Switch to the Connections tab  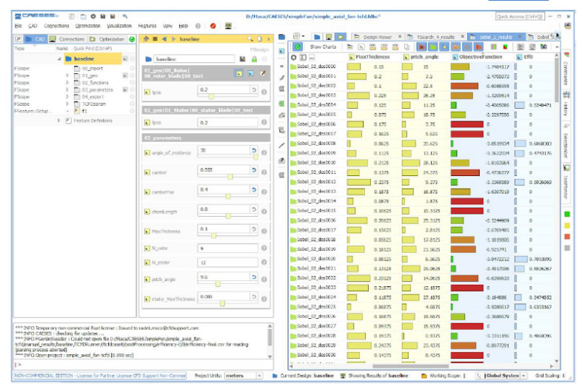67,39
